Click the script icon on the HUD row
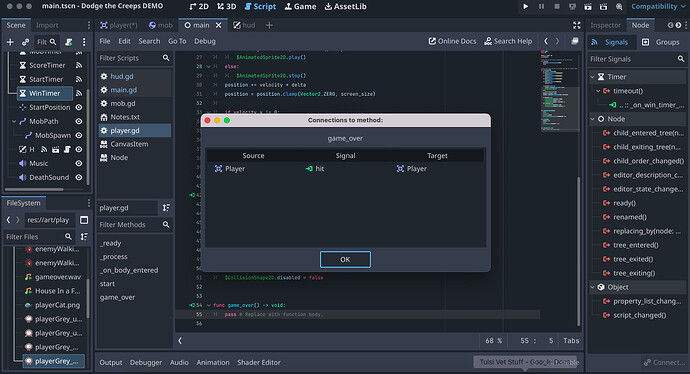This screenshot has width=690, height=374. point(67,150)
